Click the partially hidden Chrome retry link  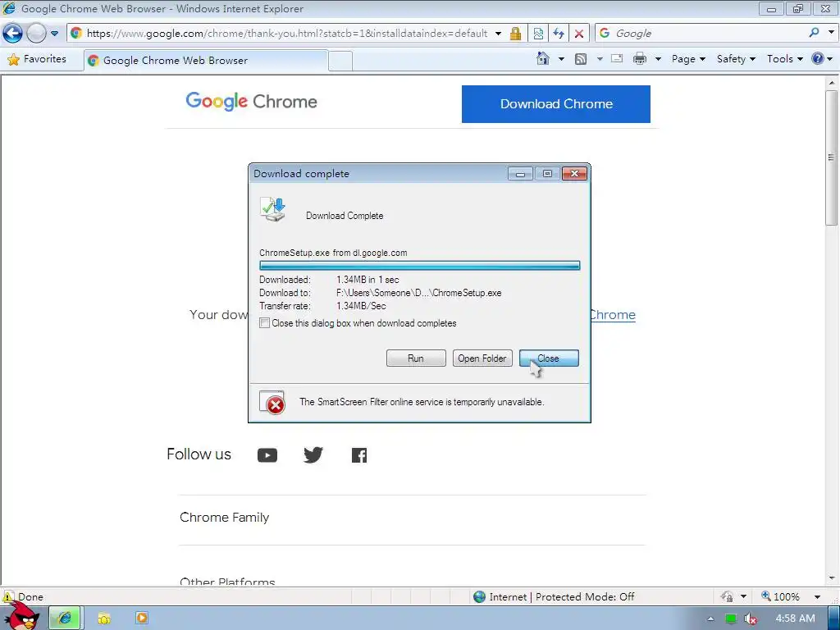[613, 315]
